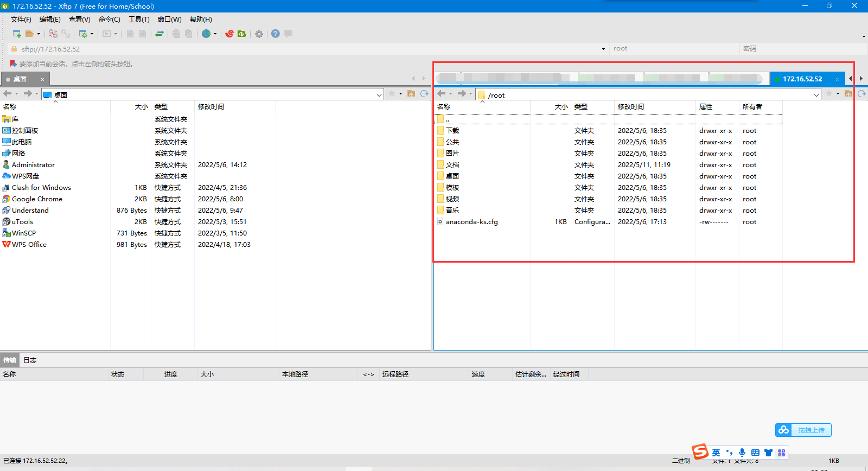Image resolution: width=868 pixels, height=471 pixels.
Task: Click the remote pane bookmark star
Action: point(829,94)
